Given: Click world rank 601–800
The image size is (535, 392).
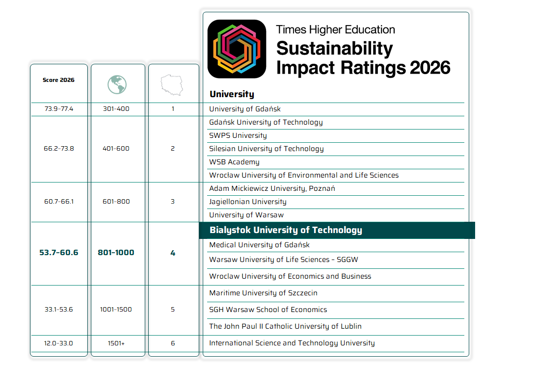Looking at the screenshot, I should (x=116, y=201).
